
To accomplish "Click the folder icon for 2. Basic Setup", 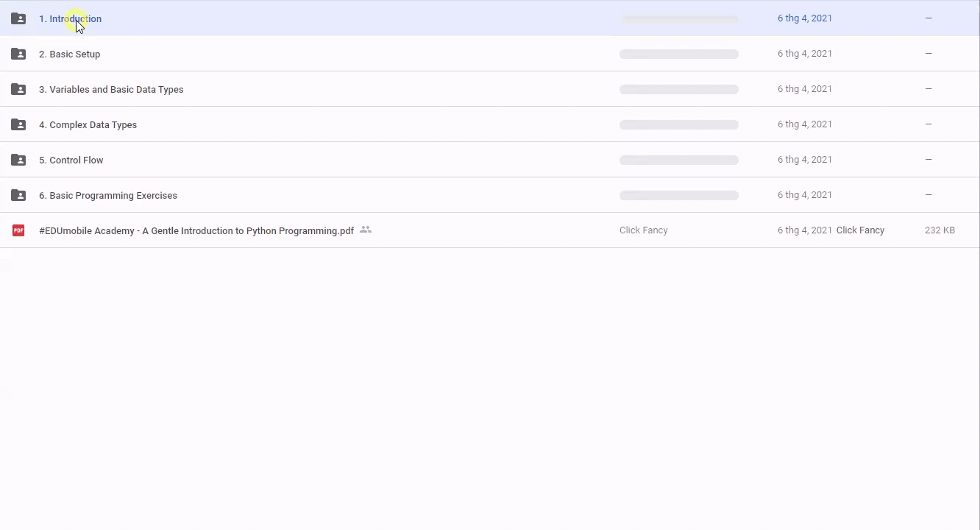I will 18,54.
